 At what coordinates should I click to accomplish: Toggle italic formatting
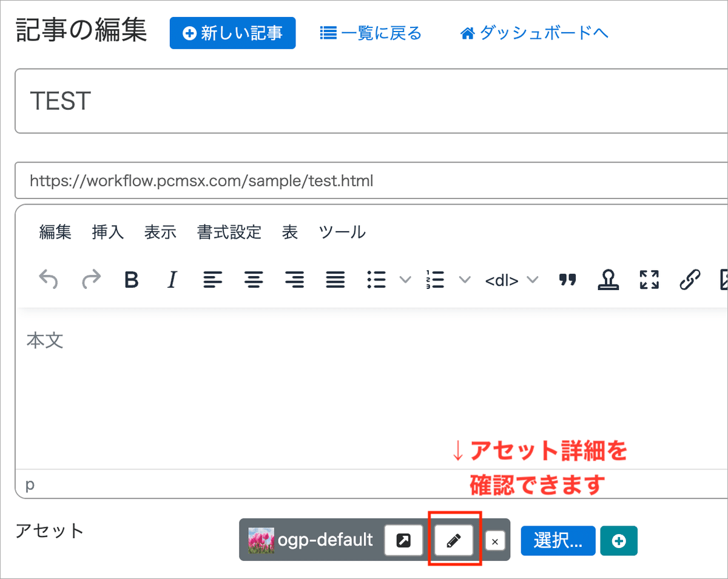(172, 279)
